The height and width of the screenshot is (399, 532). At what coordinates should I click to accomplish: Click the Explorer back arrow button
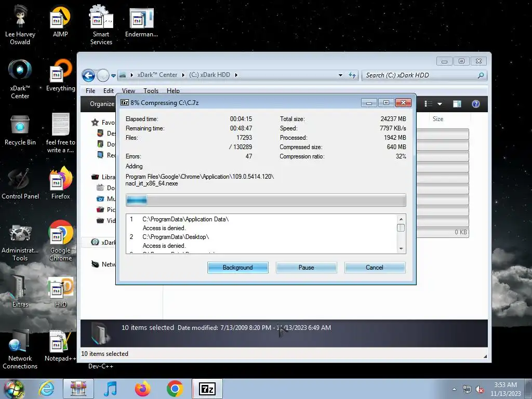[x=88, y=75]
